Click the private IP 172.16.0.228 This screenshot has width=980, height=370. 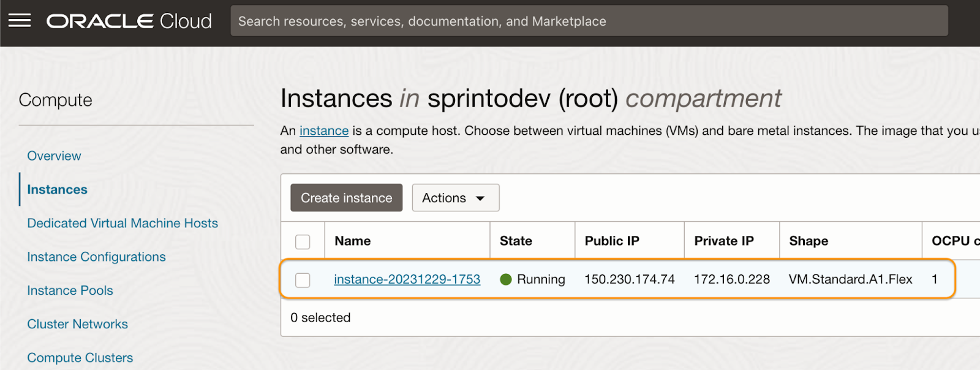point(732,279)
